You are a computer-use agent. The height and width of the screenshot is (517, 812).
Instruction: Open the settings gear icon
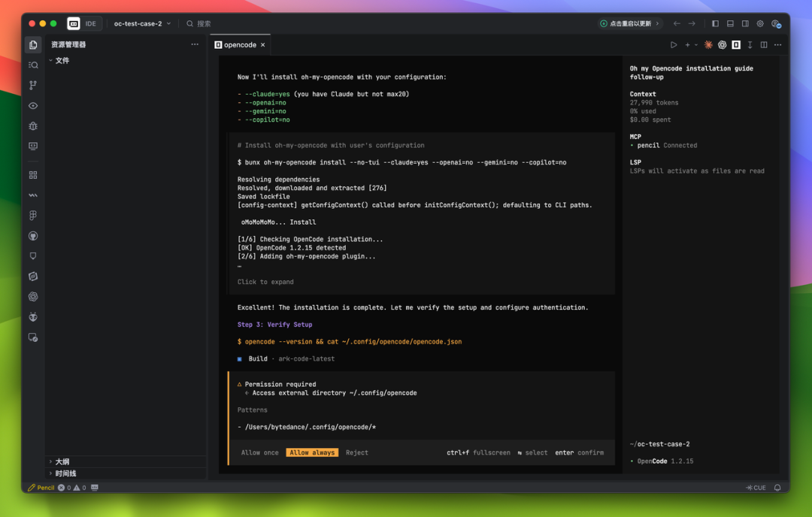[760, 24]
